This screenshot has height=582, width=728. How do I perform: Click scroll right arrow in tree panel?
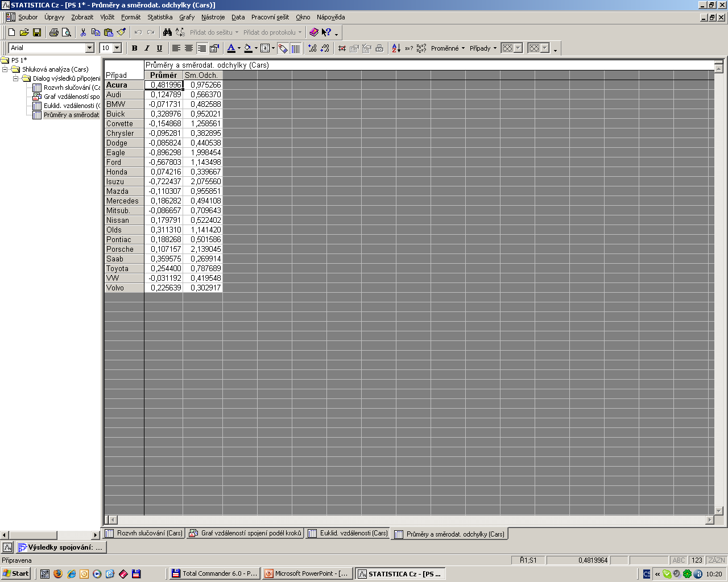[96, 535]
